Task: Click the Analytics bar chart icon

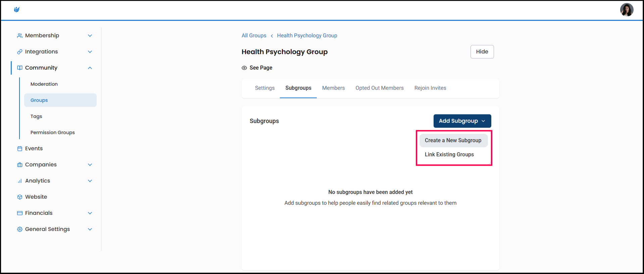Action: coord(20,181)
